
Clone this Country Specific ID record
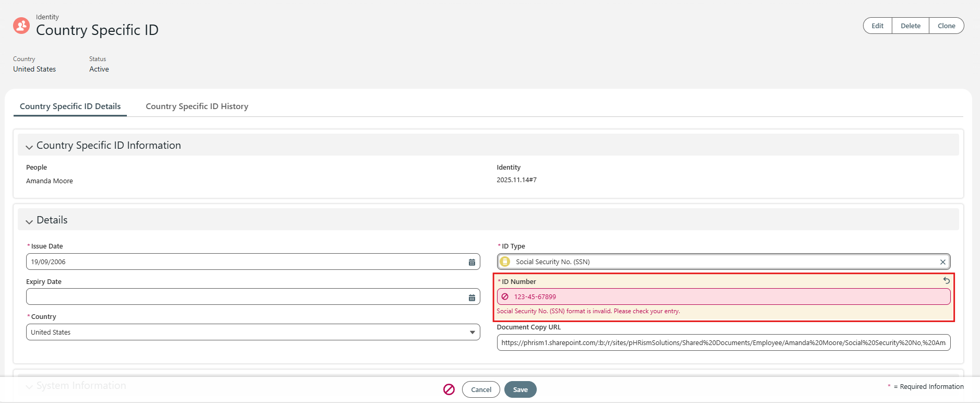tap(946, 26)
